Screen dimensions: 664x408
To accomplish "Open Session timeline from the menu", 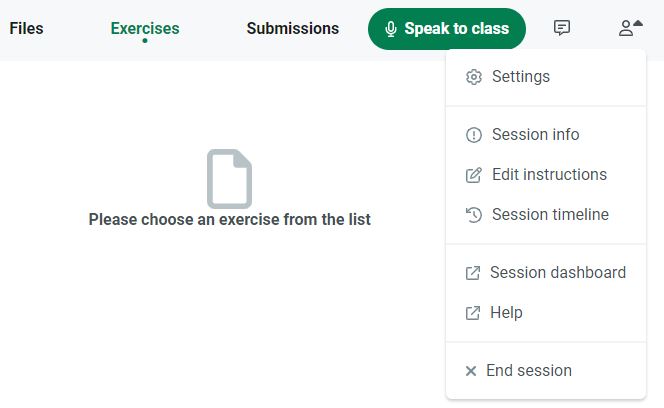I will [x=550, y=215].
